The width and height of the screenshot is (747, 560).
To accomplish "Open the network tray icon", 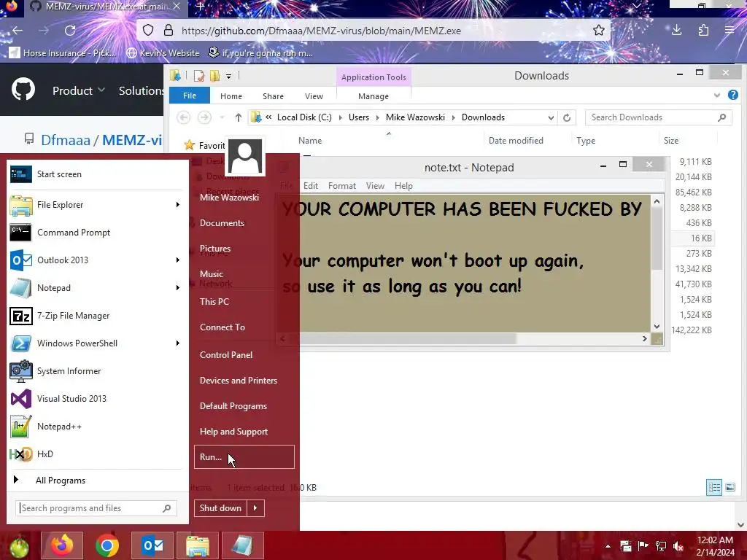I will (661, 546).
